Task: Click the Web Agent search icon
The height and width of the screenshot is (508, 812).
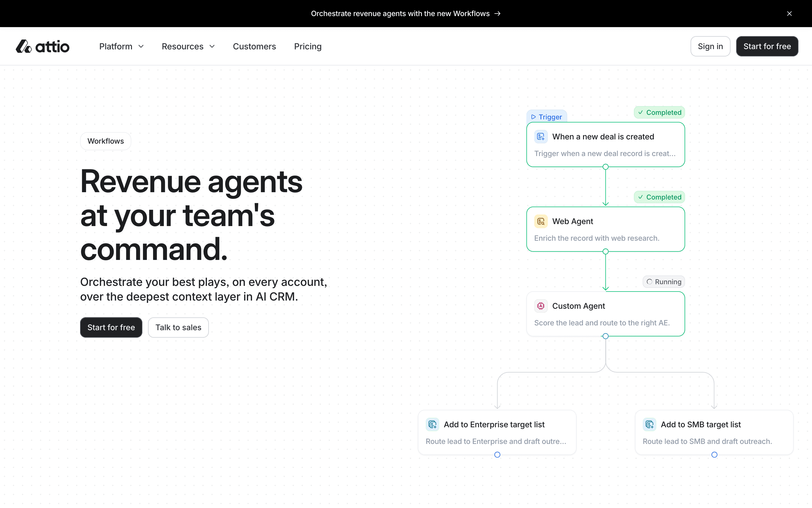Action: (x=541, y=222)
